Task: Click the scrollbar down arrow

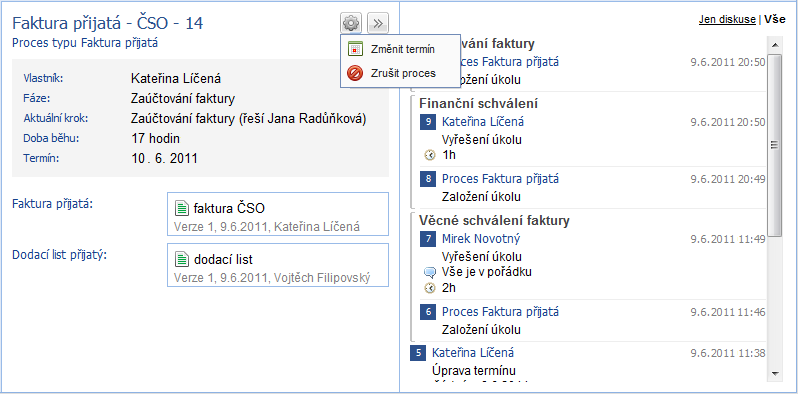Action: pos(775,374)
